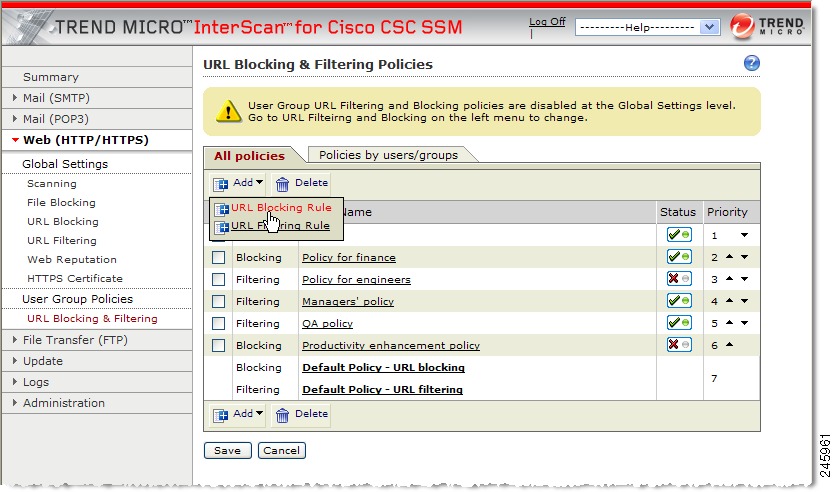
Task: Check the Policy for engineers checkbox
Action: [x=219, y=279]
